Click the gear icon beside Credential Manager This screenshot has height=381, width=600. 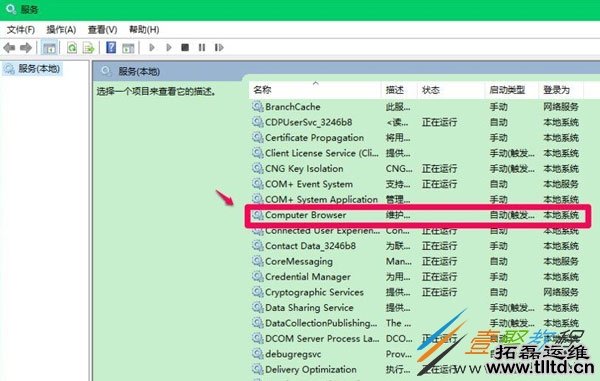click(x=258, y=276)
